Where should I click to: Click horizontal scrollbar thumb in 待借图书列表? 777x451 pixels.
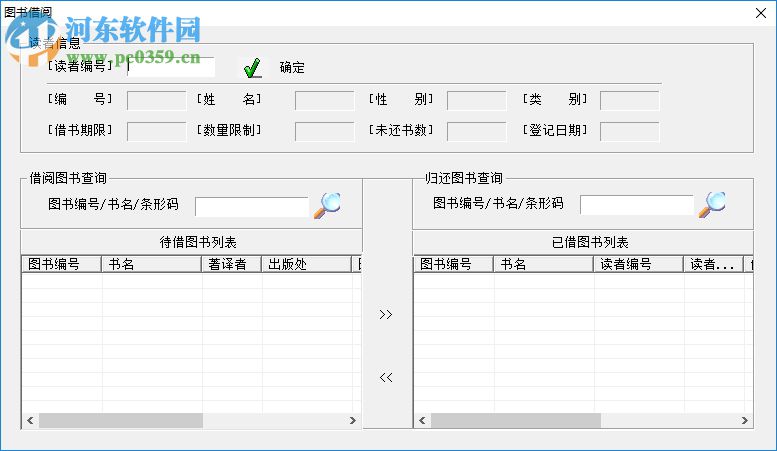pos(121,420)
